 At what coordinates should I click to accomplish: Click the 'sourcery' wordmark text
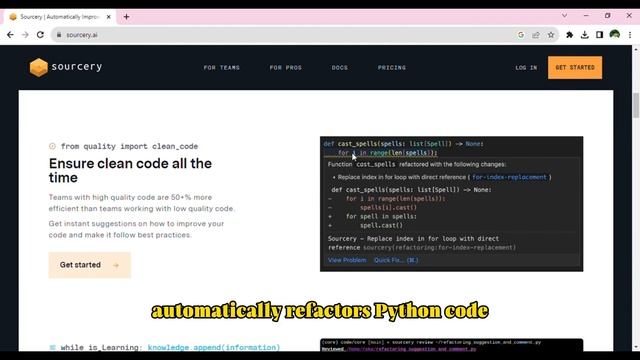[77, 67]
